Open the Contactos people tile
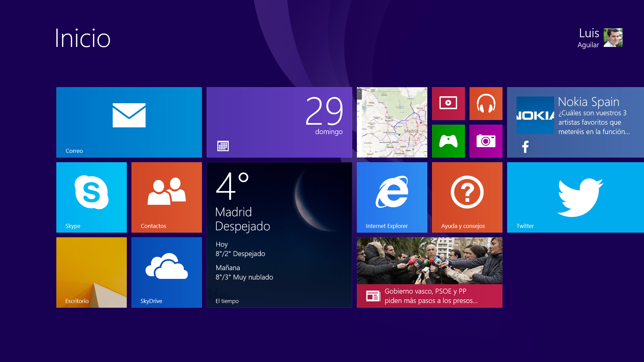644x362 pixels. click(x=167, y=197)
